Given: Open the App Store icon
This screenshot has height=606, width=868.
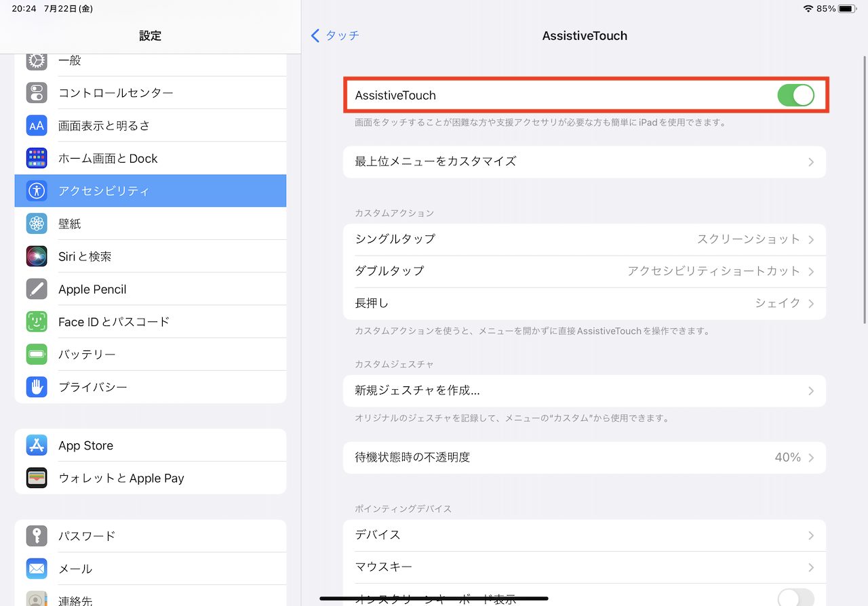Looking at the screenshot, I should (37, 445).
